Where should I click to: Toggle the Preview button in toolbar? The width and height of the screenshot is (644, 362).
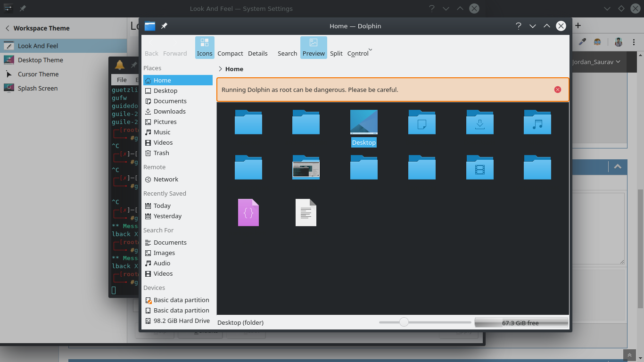click(314, 48)
